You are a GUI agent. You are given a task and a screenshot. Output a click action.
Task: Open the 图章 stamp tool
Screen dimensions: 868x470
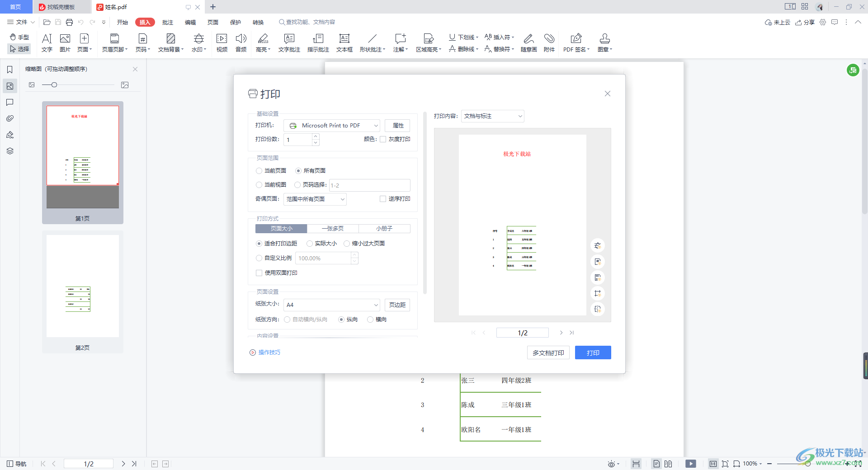tap(605, 43)
